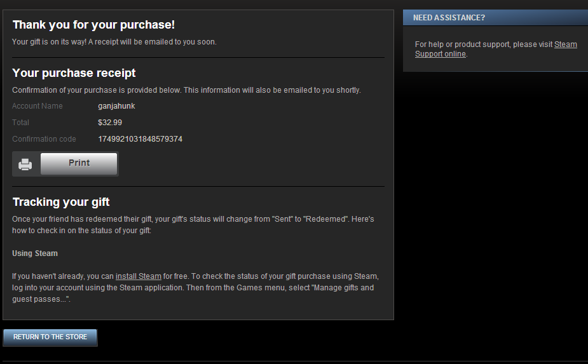Click the gift is on its way message
This screenshot has height=364, width=588.
(114, 42)
